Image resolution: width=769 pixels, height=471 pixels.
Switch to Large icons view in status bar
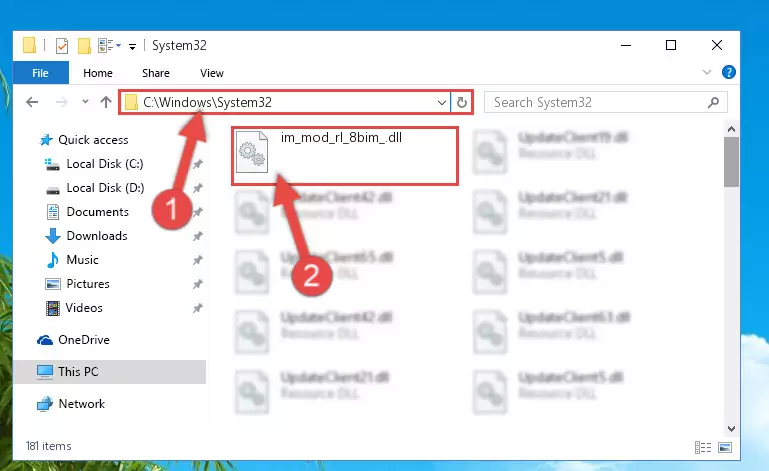pos(725,447)
